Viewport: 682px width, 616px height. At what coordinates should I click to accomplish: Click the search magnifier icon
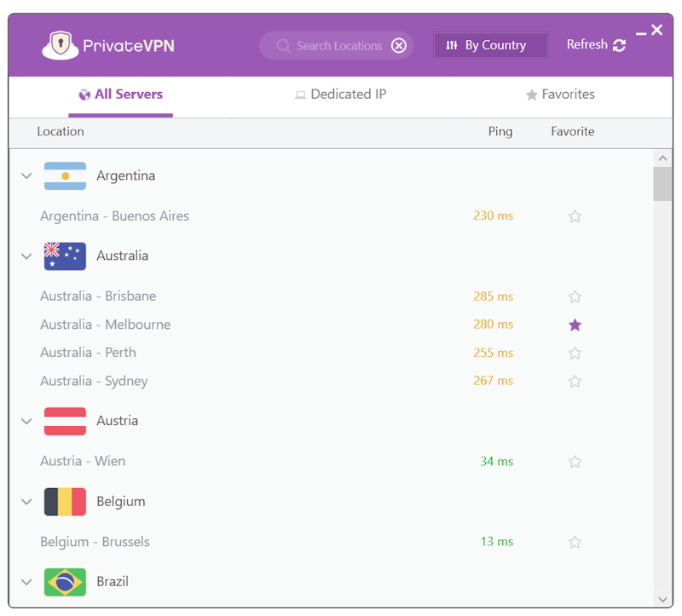coord(283,46)
